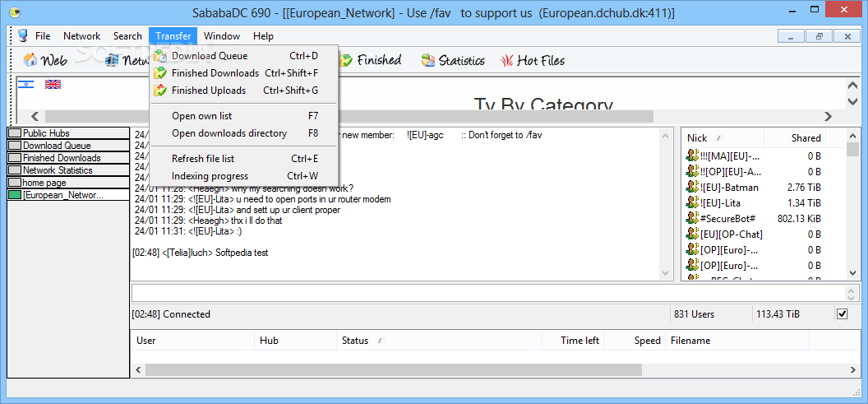Choose Open own list from the menu
This screenshot has width=868, height=404.
pos(244,116)
